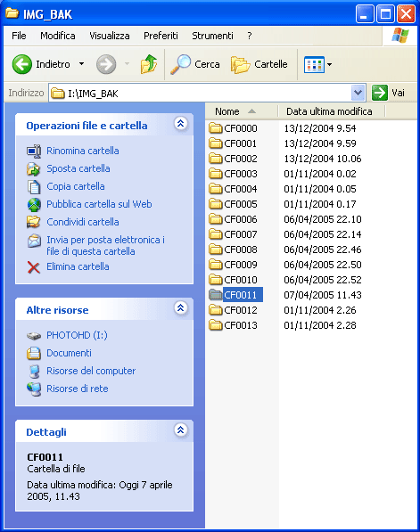
Task: Open the PHOTOHD (I:) drive icon
Action: coord(34,336)
